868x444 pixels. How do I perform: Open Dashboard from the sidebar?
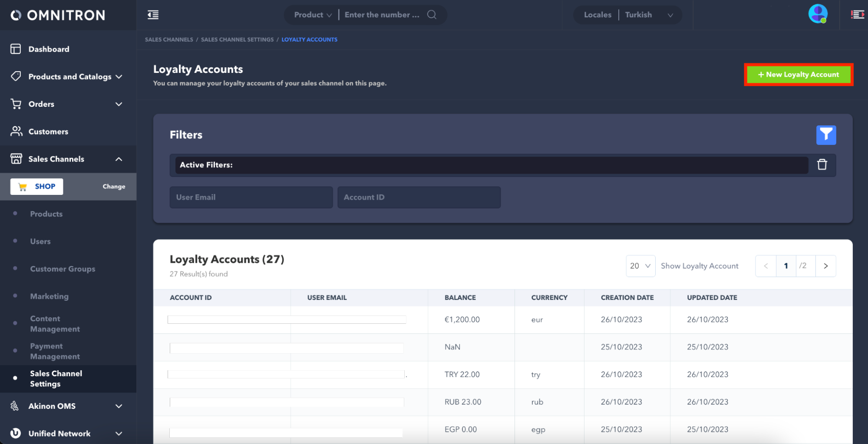(x=49, y=49)
